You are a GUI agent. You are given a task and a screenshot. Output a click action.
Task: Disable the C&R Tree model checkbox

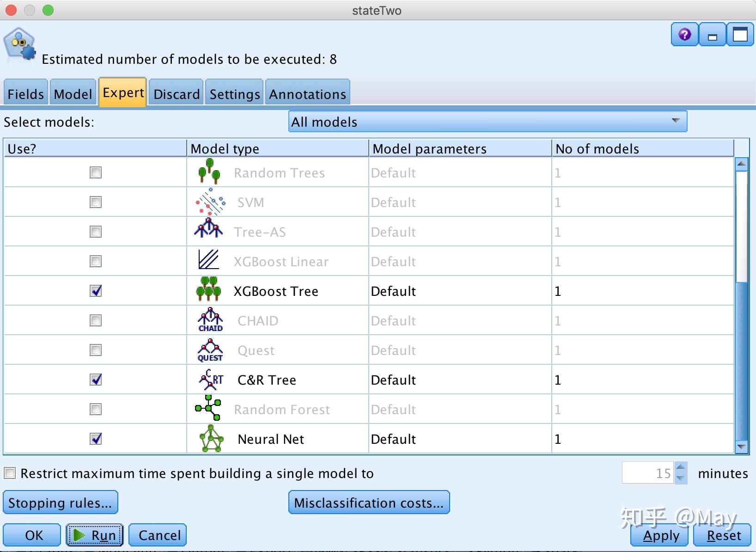pos(95,380)
